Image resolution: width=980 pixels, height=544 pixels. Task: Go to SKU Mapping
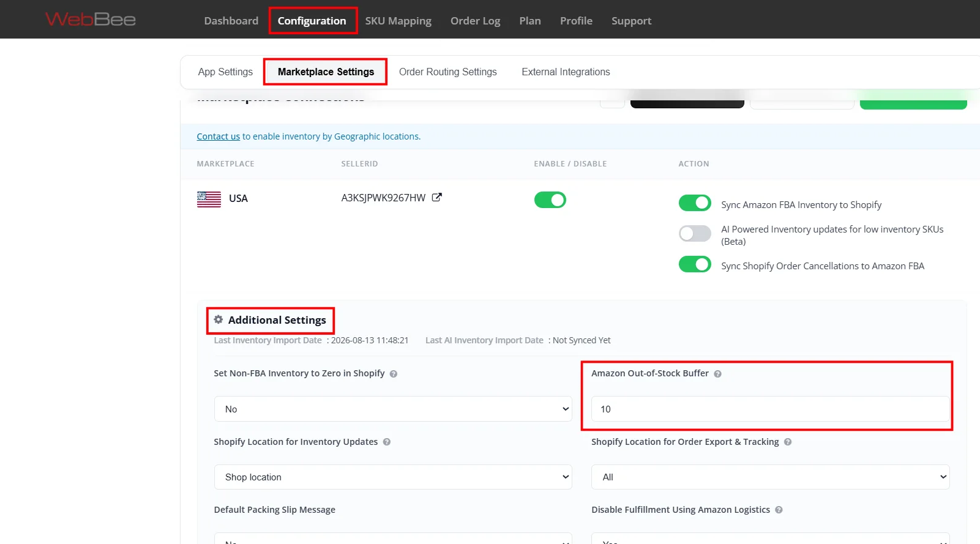coord(398,21)
